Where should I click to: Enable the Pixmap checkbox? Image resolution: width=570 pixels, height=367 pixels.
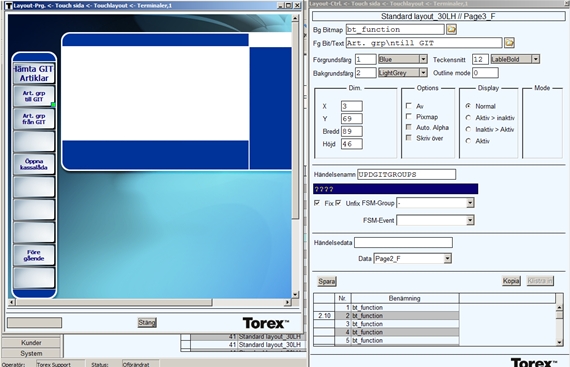409,116
